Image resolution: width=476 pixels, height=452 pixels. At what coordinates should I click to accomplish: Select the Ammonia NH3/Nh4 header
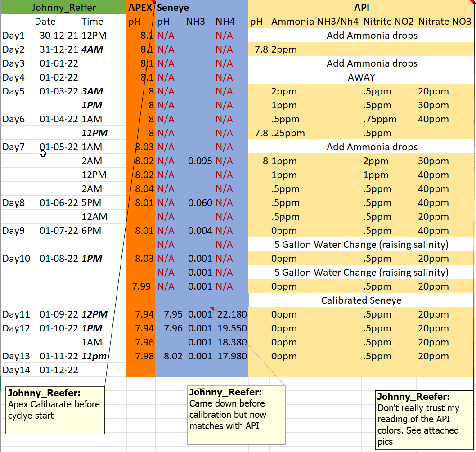pos(315,22)
